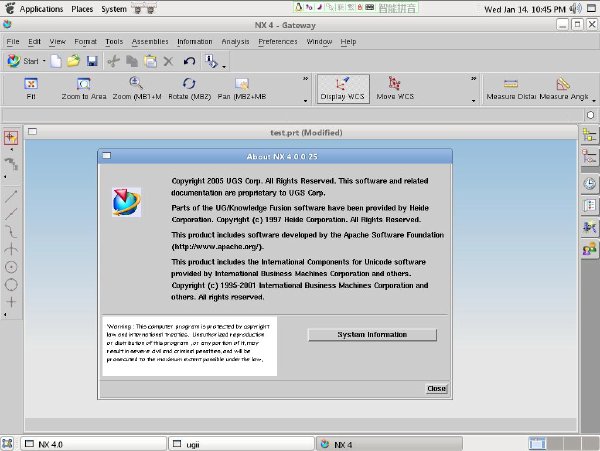
Task: Open the File menu
Action: click(x=13, y=41)
